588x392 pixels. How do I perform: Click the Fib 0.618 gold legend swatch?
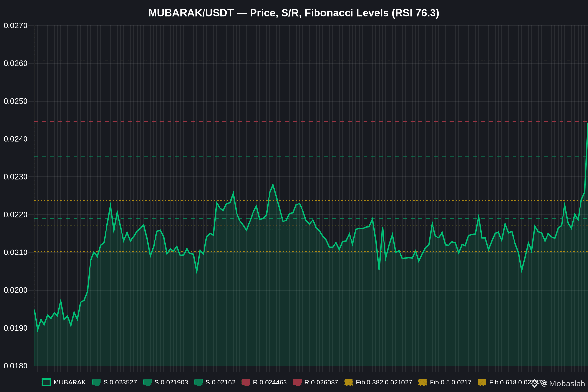tap(482, 382)
